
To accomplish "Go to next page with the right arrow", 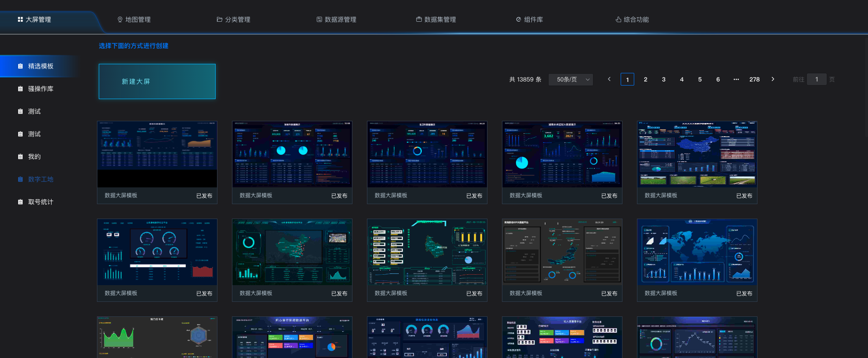I will 773,79.
